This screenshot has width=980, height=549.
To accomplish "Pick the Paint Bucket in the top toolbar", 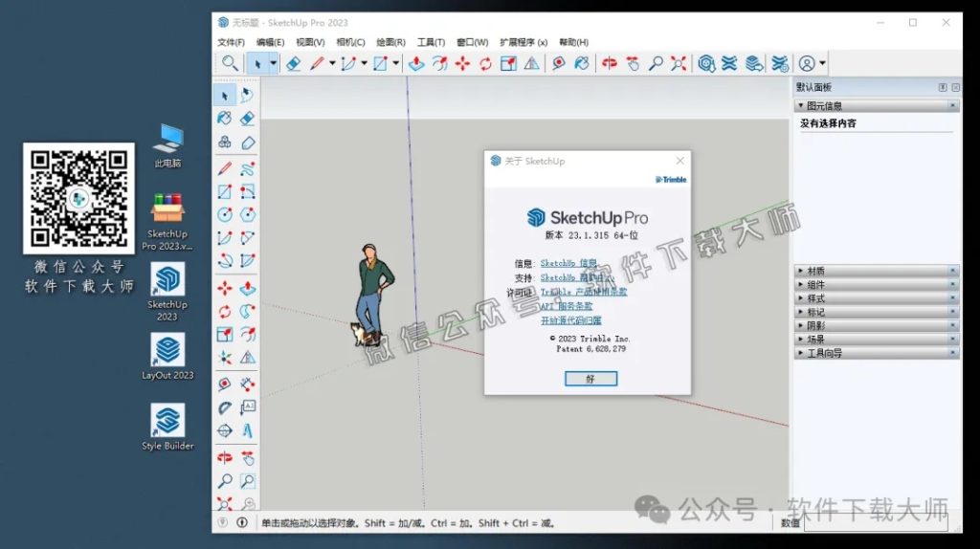I will click(x=581, y=63).
